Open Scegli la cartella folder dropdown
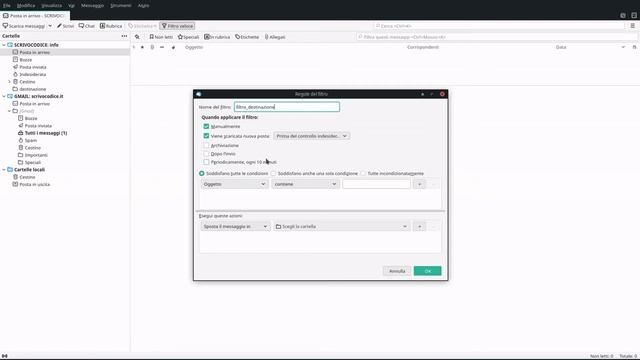The height and width of the screenshot is (360, 640). [342, 227]
